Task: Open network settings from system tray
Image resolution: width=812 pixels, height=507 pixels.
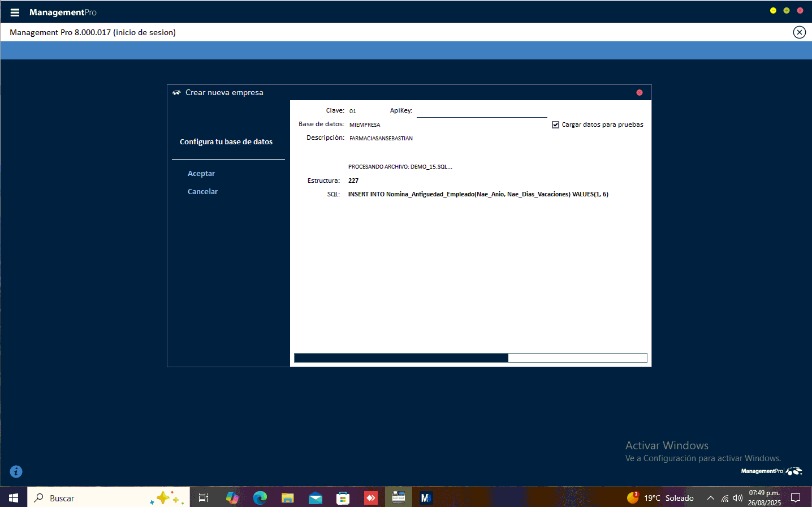Action: (725, 498)
